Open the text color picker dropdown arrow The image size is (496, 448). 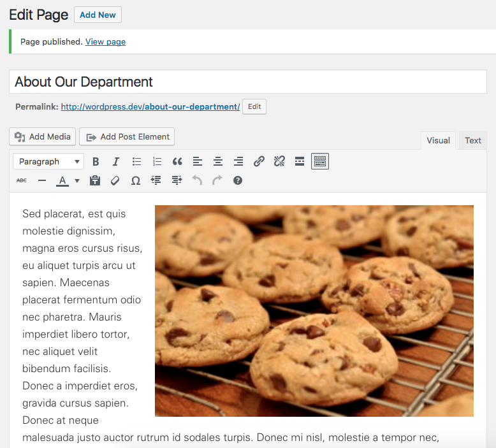point(77,181)
